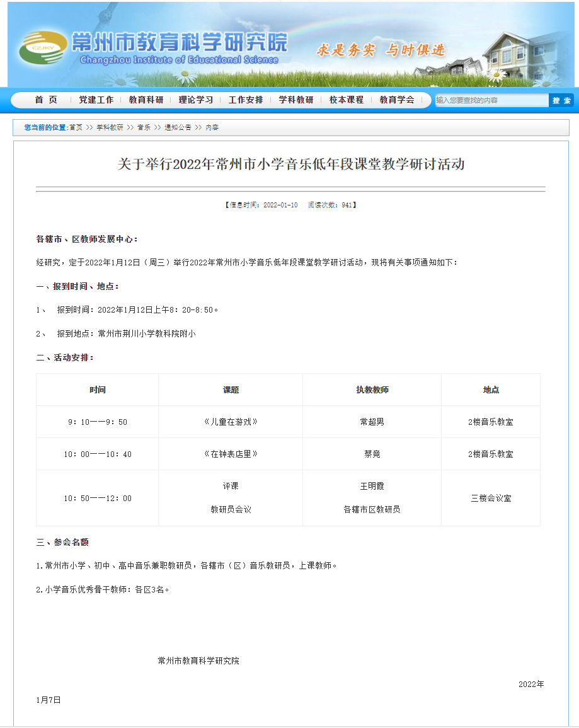
Task: Click the article title heading text
Action: click(x=290, y=165)
